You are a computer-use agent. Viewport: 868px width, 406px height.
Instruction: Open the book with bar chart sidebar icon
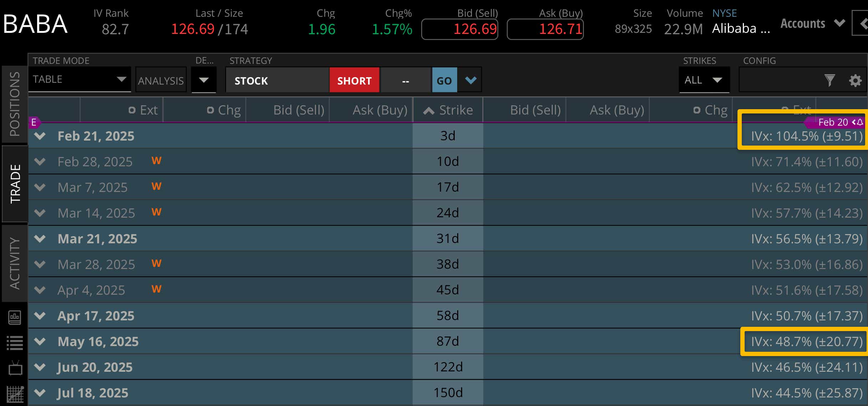[x=15, y=317]
